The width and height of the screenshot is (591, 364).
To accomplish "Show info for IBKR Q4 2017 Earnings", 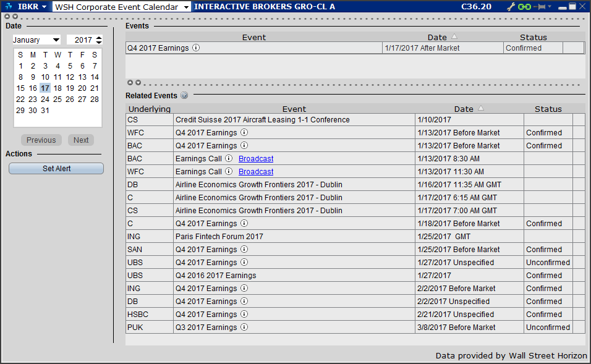I will (x=196, y=48).
